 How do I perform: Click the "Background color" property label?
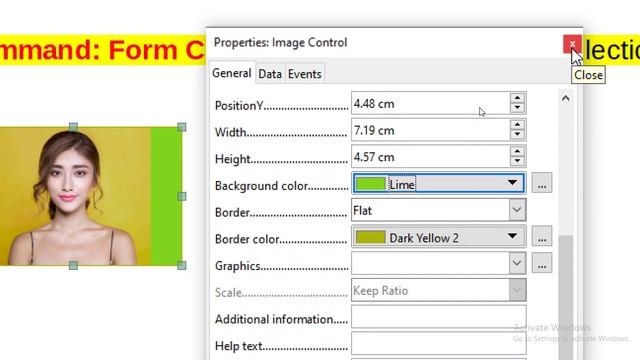tap(262, 186)
